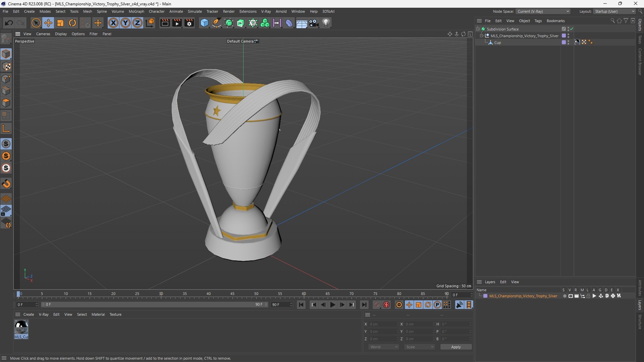Enable Make Editable mode
Screen dimensions: 644x362
(x=6, y=40)
